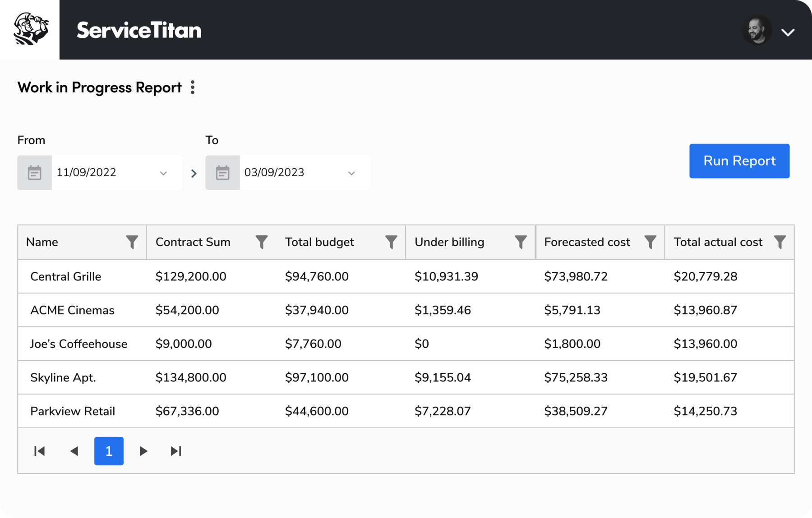812x518 pixels.
Task: Open the Under billing column filter
Action: tap(520, 242)
